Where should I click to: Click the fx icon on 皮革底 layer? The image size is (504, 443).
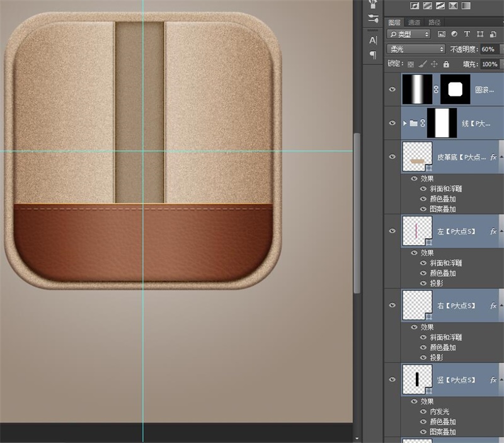pyautogui.click(x=493, y=157)
